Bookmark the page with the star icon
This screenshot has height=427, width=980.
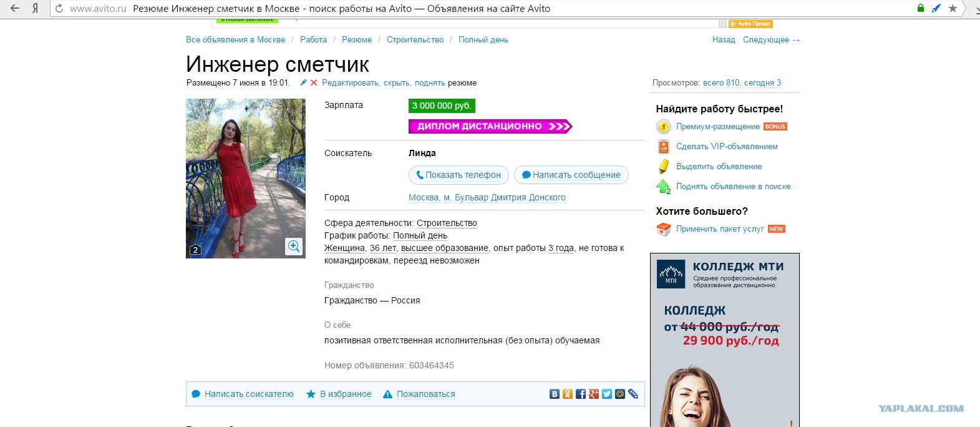[x=953, y=8]
